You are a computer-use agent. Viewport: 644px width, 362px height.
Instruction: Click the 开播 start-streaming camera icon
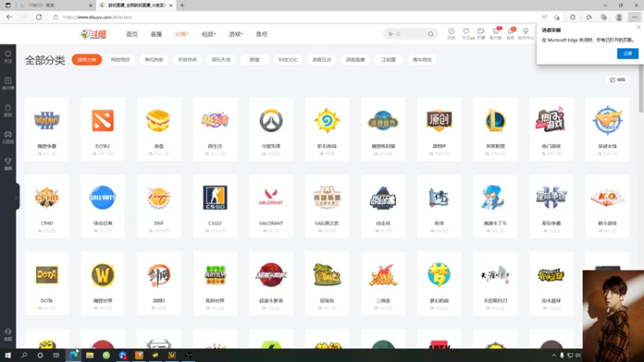pyautogui.click(x=481, y=33)
